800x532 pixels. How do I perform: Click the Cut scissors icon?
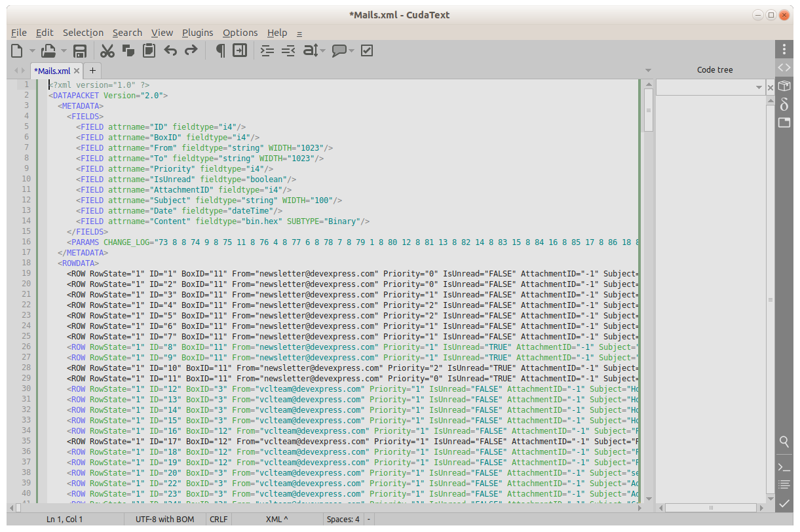coord(107,51)
